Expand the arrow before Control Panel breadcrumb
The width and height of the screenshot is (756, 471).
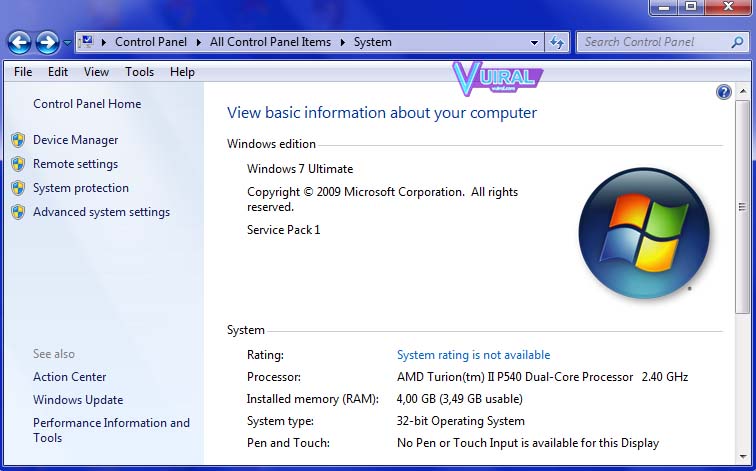pos(104,42)
